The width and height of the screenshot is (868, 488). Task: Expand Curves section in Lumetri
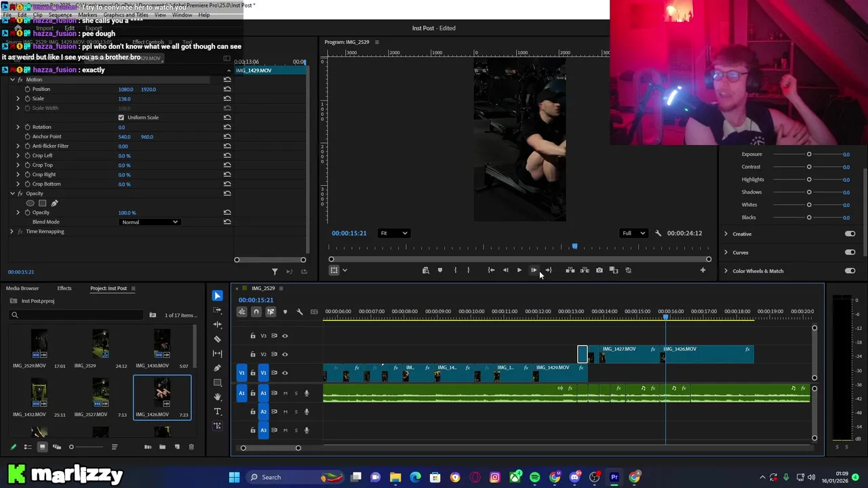(x=726, y=252)
